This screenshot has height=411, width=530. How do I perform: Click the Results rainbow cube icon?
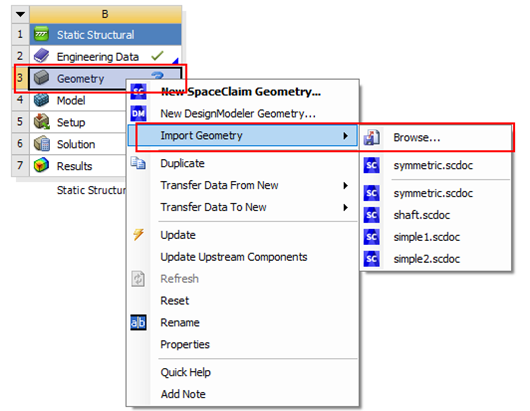coord(42,165)
